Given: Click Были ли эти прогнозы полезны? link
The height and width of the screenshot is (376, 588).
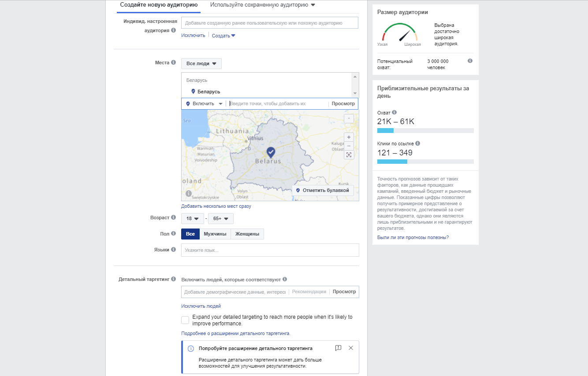Looking at the screenshot, I should tap(413, 237).
